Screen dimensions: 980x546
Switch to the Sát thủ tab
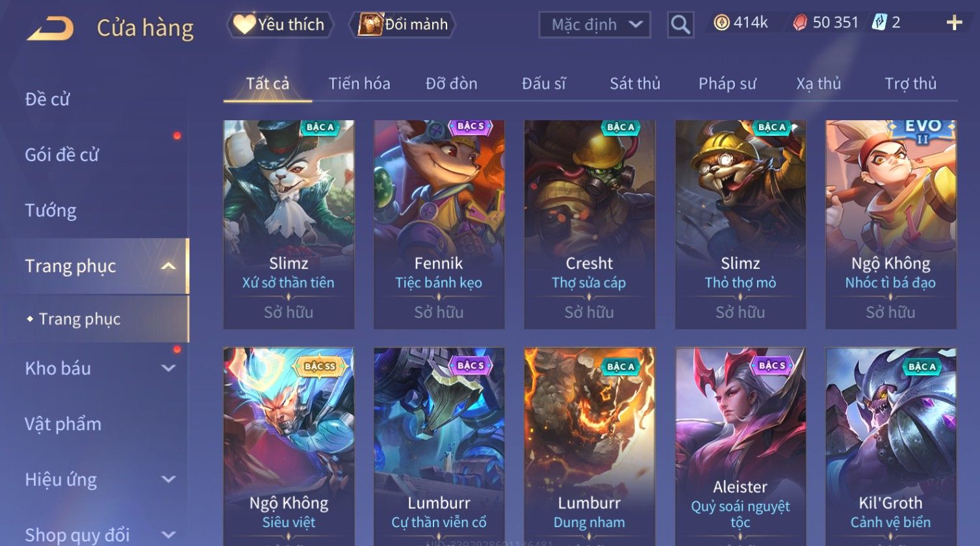(x=635, y=84)
